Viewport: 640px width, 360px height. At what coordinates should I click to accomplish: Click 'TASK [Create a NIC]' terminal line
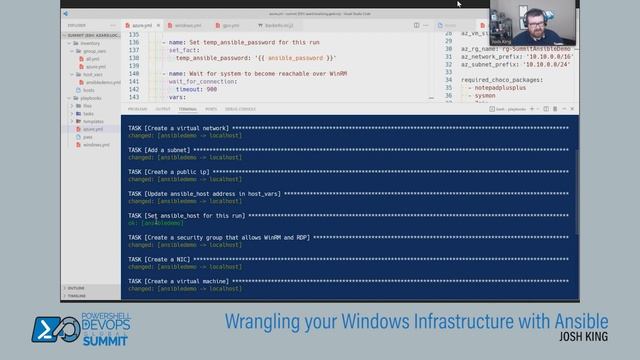pyautogui.click(x=159, y=259)
